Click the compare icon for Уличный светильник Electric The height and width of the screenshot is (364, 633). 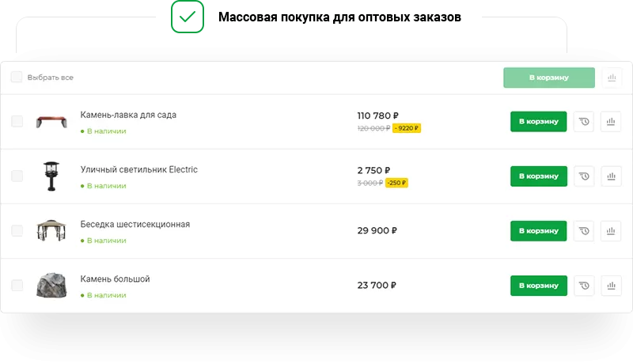[x=611, y=176]
